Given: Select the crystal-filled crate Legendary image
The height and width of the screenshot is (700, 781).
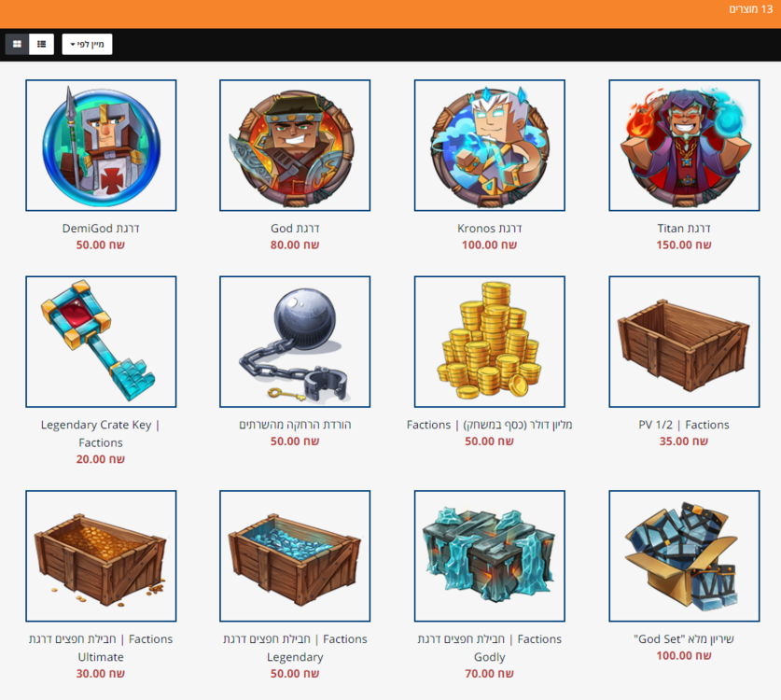Looking at the screenshot, I should [x=295, y=556].
